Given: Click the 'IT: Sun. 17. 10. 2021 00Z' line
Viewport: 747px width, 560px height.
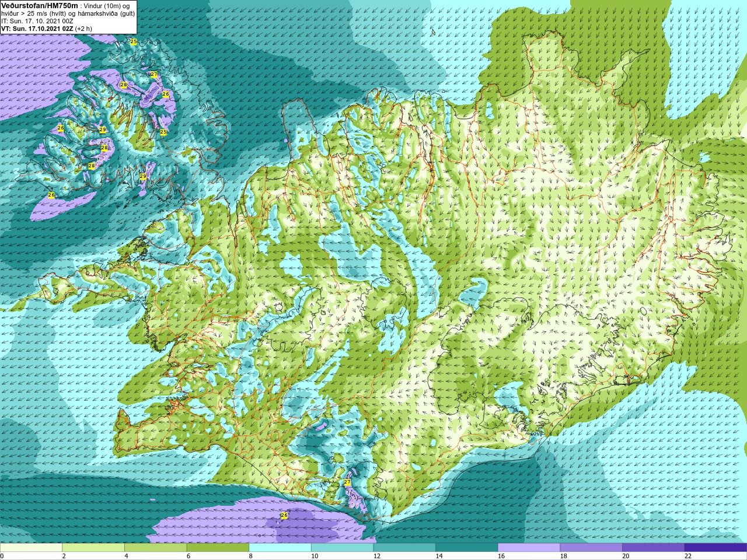Looking at the screenshot, I should pos(37,21).
